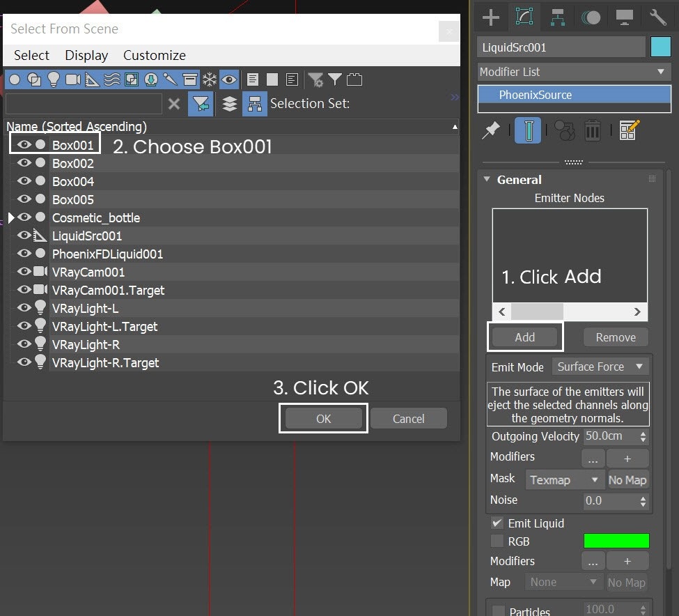The image size is (679, 616).
Task: Click the Mask No Map button
Action: tap(627, 480)
